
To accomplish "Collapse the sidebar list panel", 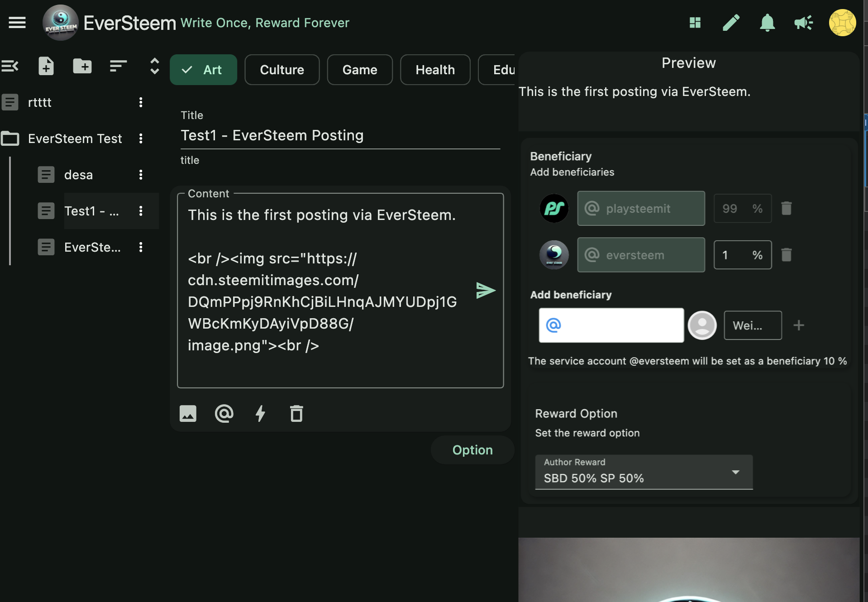I will click(x=10, y=66).
